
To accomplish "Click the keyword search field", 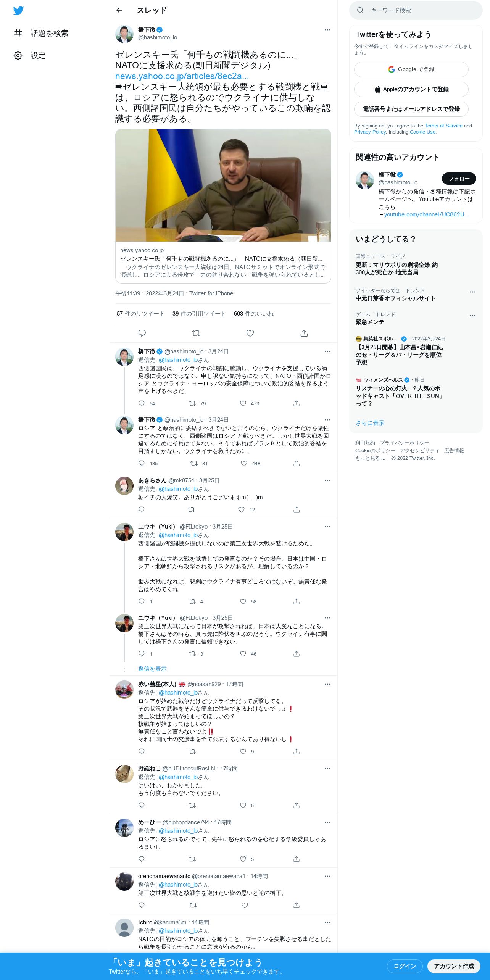I will (x=416, y=10).
